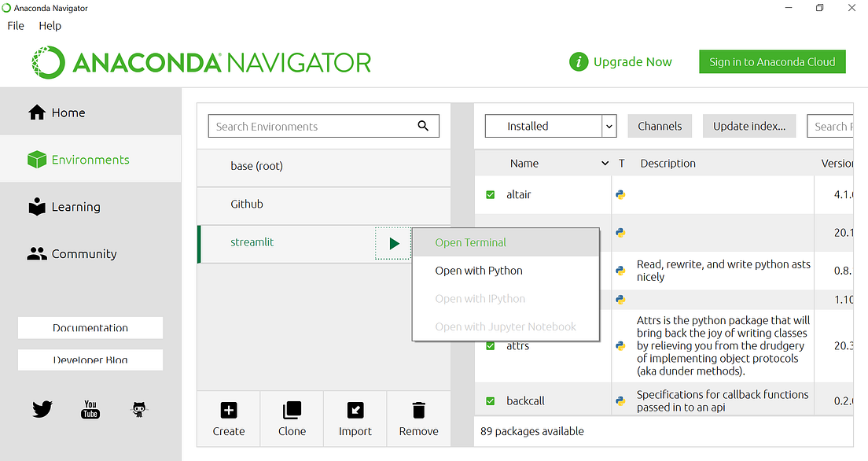Click the Remove environment trash icon
Viewport: 868px width, 461px height.
click(x=419, y=410)
